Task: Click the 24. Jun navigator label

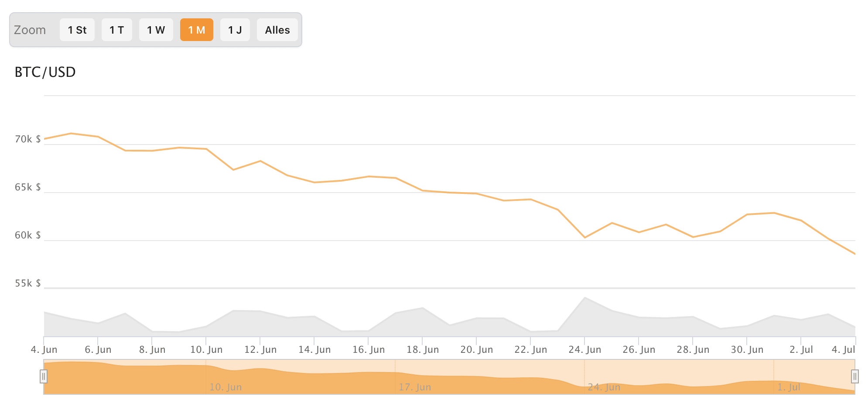Action: click(x=604, y=387)
